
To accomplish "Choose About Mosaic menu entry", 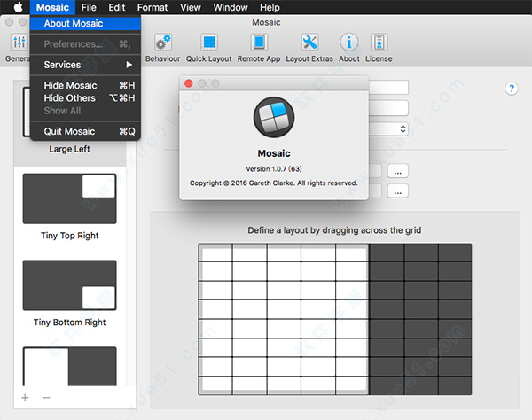I will click(x=85, y=23).
